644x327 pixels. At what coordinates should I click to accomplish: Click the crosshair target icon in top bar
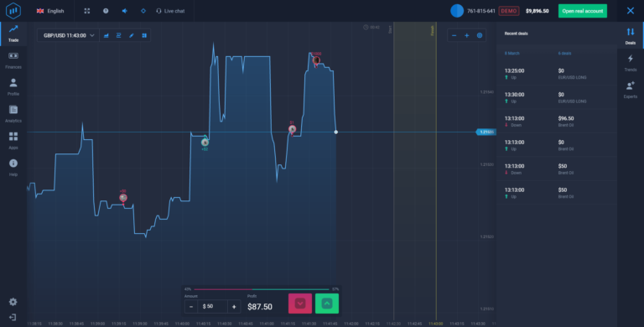point(143,11)
